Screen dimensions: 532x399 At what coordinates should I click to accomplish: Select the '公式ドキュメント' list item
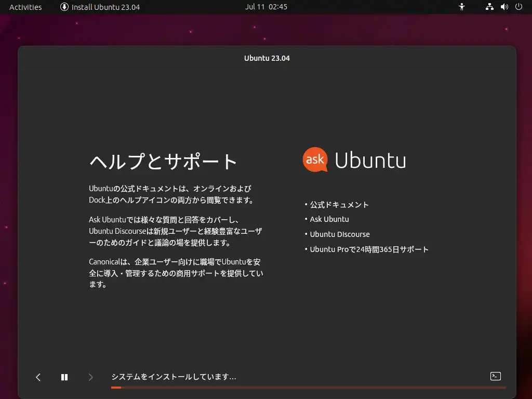(339, 205)
